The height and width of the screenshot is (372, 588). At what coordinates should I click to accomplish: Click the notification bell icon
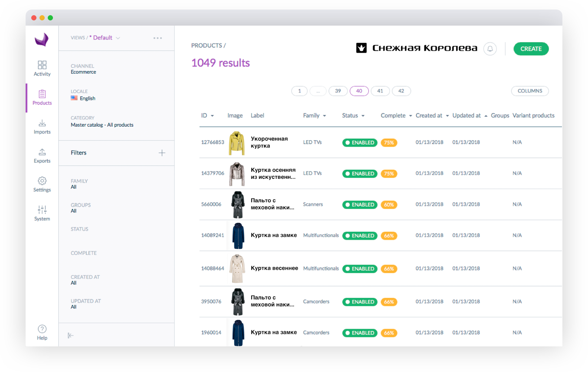pyautogui.click(x=490, y=49)
